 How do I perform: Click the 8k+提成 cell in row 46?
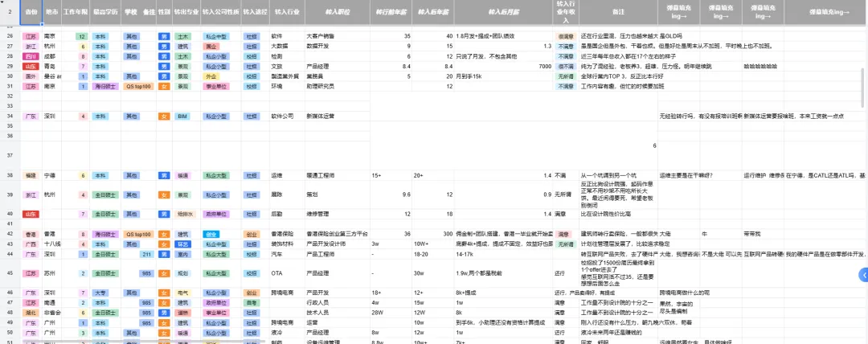[x=502, y=293]
